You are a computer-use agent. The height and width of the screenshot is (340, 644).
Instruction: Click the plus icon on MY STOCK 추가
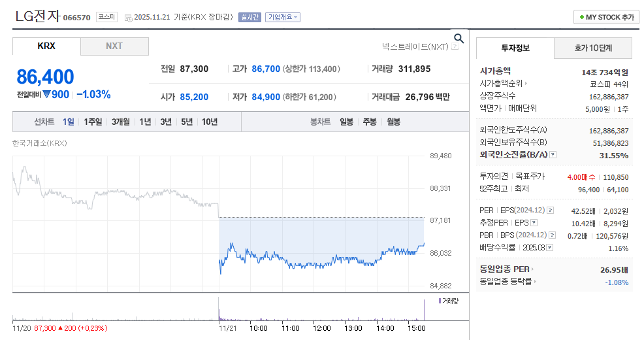pyautogui.click(x=581, y=17)
